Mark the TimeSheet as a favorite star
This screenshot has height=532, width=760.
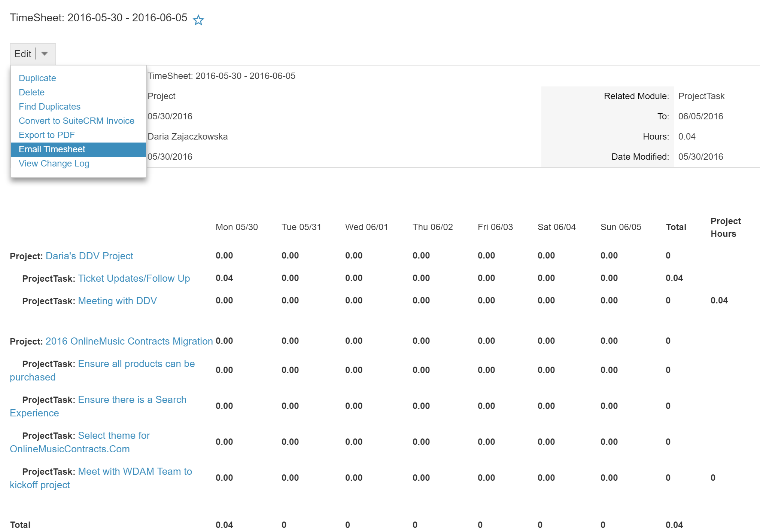pyautogui.click(x=198, y=20)
